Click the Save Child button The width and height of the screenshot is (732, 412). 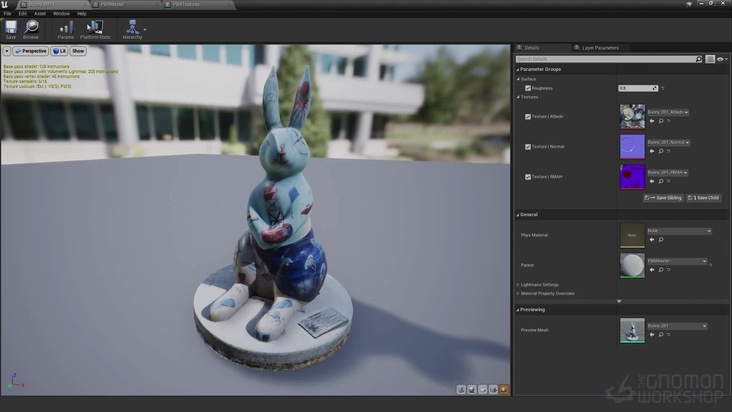(x=704, y=198)
